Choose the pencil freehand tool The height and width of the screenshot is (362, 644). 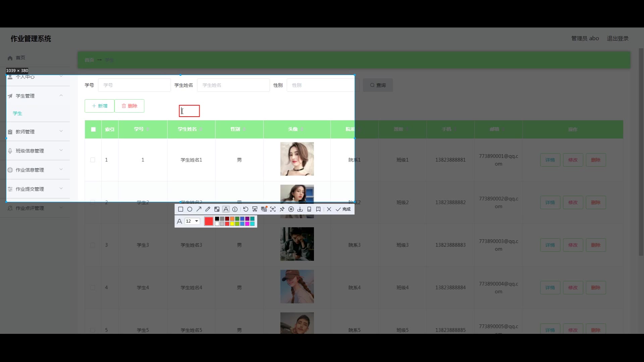click(208, 209)
